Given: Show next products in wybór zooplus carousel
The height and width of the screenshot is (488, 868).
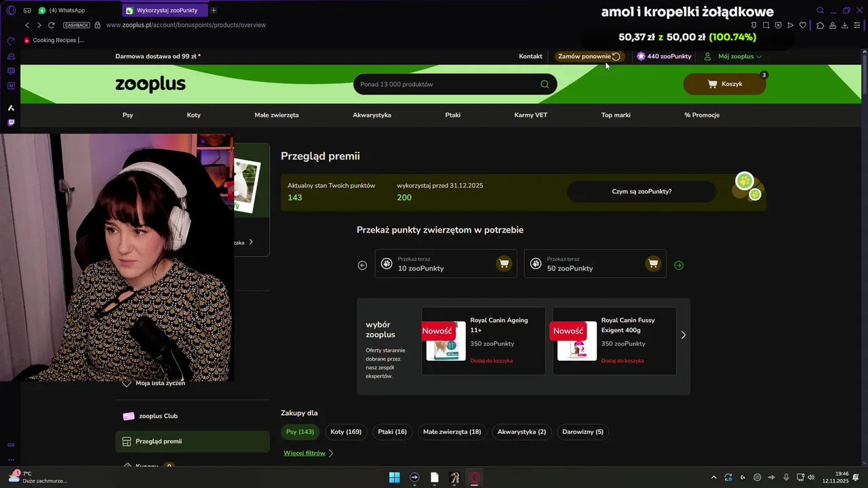Looking at the screenshot, I should tap(683, 335).
